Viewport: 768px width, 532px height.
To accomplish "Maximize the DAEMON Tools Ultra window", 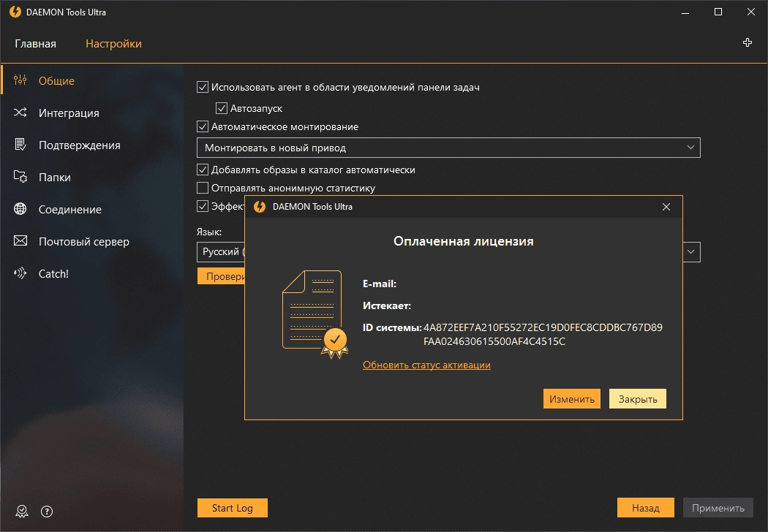I will click(x=718, y=12).
